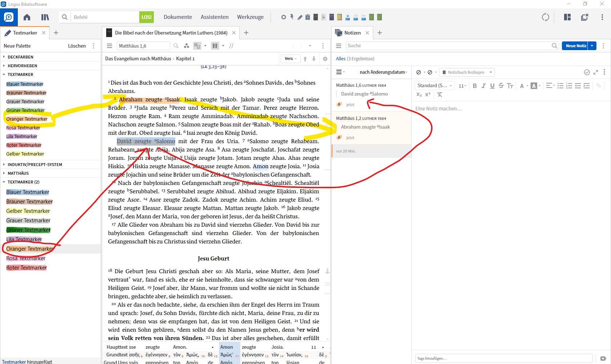Clear formatting icon in note editor

[440, 94]
